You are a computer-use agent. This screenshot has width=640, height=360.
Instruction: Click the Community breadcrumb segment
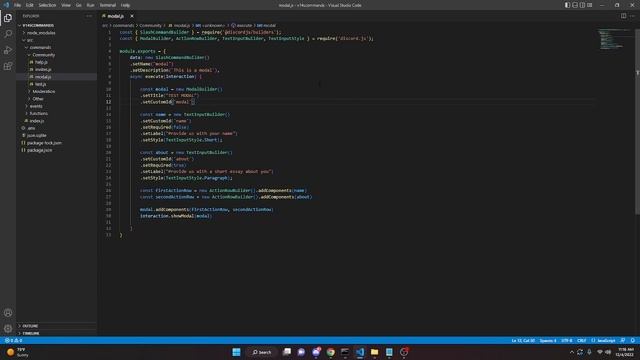coord(150,25)
